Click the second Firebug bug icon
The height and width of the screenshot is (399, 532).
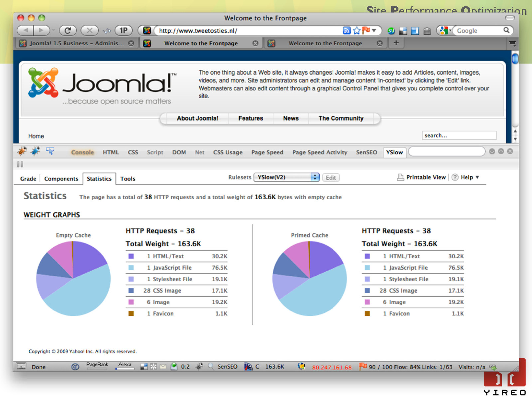tap(35, 151)
